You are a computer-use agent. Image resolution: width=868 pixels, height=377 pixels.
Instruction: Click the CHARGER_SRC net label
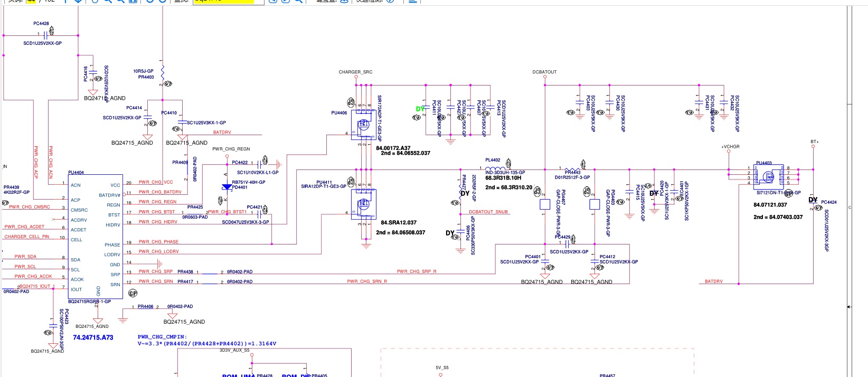(355, 72)
